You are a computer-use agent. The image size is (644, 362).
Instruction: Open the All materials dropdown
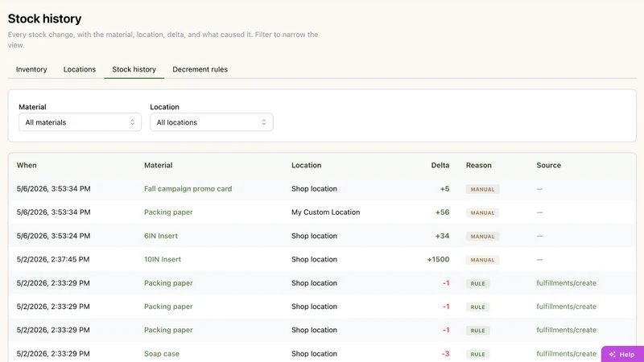(x=80, y=122)
